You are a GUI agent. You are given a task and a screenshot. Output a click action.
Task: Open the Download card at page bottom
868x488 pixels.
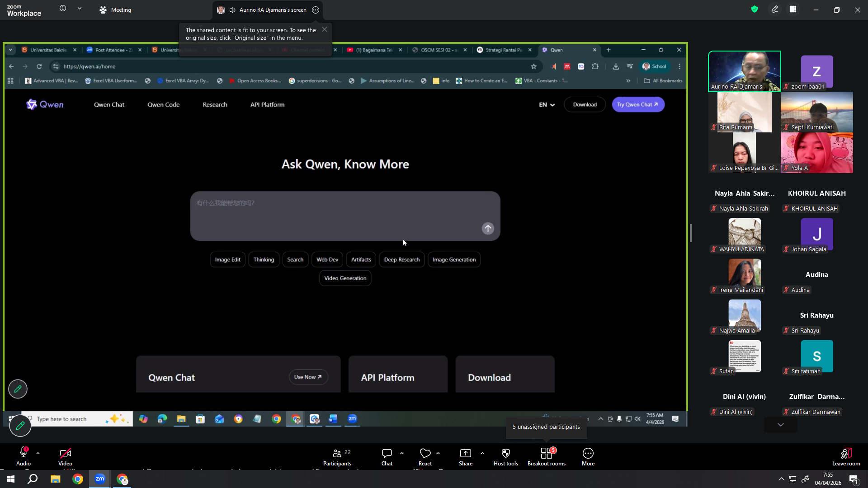click(505, 374)
